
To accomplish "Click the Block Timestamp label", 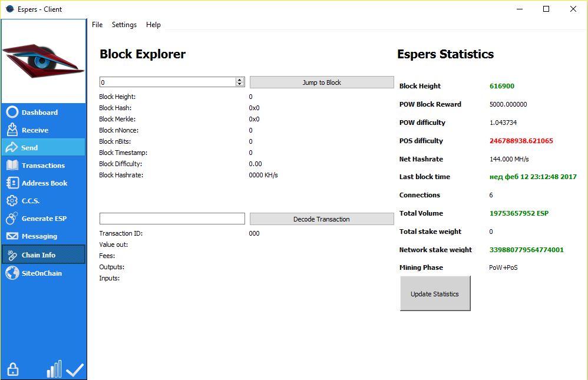I will pos(123,153).
